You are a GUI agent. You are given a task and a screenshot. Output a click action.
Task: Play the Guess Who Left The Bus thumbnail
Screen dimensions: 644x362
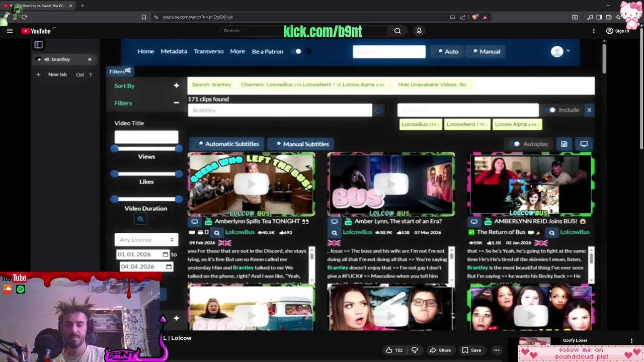click(x=252, y=185)
